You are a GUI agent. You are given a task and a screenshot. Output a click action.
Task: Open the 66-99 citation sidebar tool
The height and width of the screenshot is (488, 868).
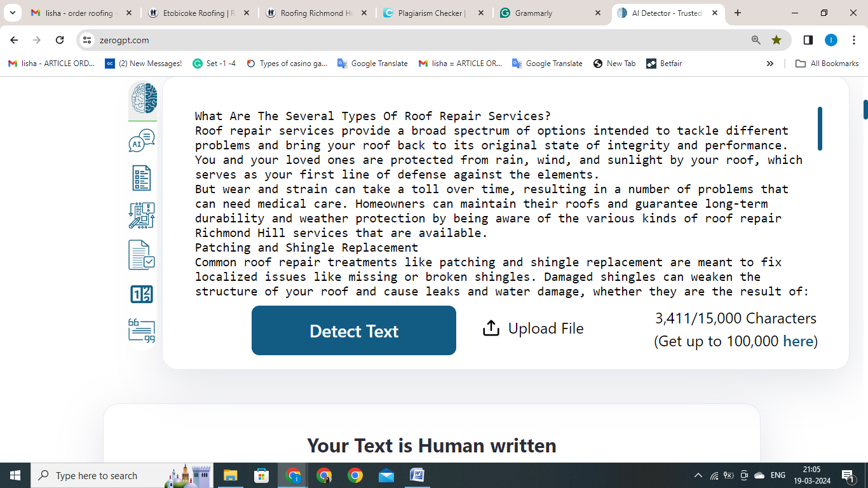click(x=142, y=330)
